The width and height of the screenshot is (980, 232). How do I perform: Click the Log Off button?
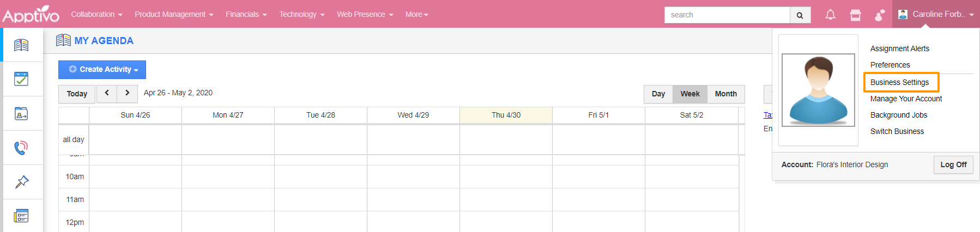[x=953, y=164]
